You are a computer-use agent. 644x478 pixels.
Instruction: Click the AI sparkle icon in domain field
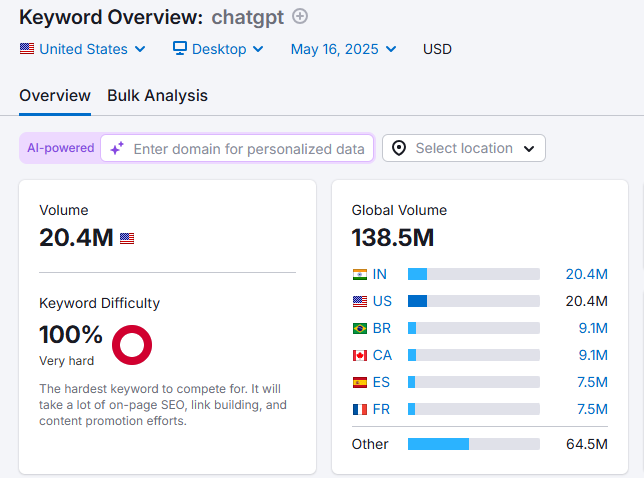(x=117, y=148)
